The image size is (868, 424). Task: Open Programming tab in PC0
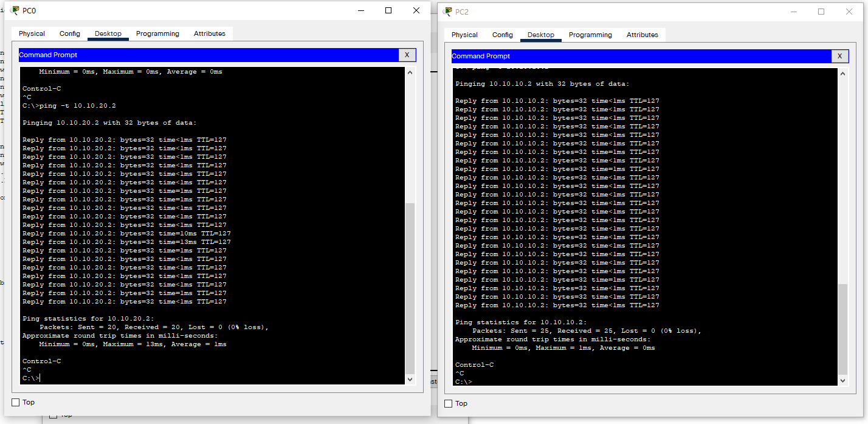point(157,34)
